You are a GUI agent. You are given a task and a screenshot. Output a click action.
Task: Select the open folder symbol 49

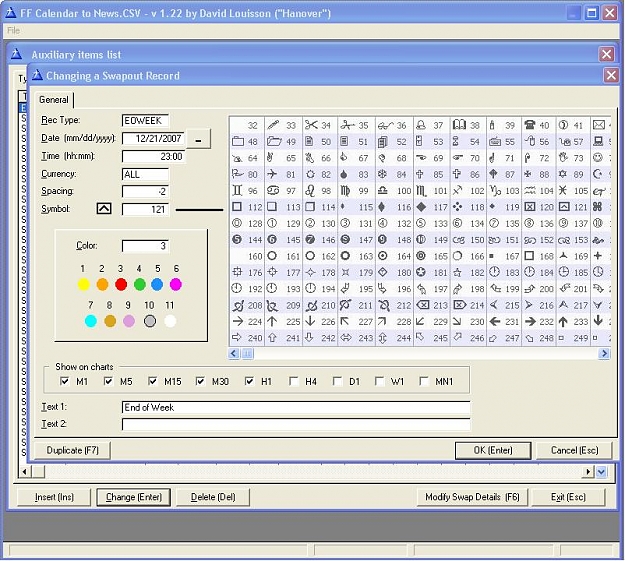coord(274,141)
